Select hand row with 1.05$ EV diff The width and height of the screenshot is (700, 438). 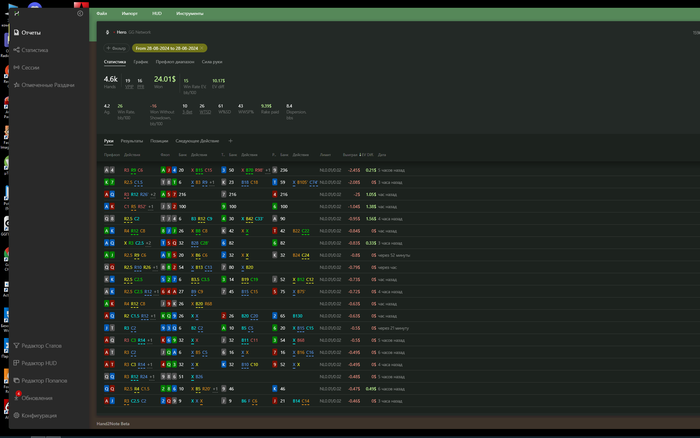[x=397, y=194]
